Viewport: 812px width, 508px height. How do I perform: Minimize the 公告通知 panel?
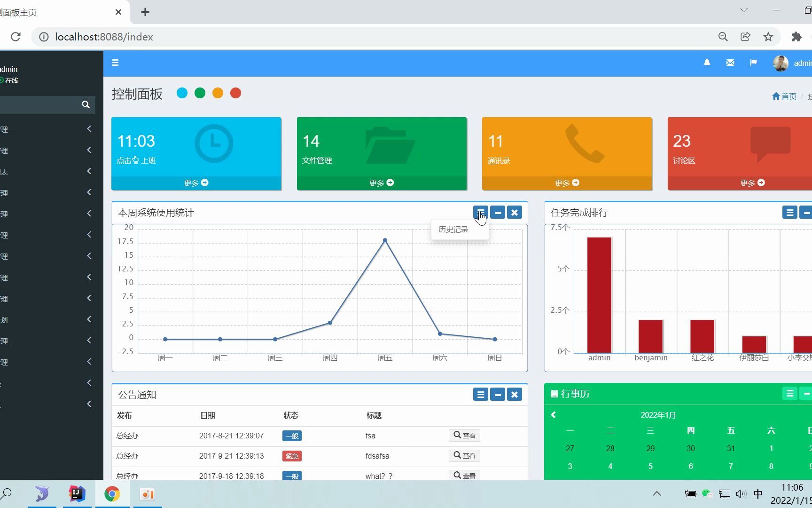[x=498, y=395]
